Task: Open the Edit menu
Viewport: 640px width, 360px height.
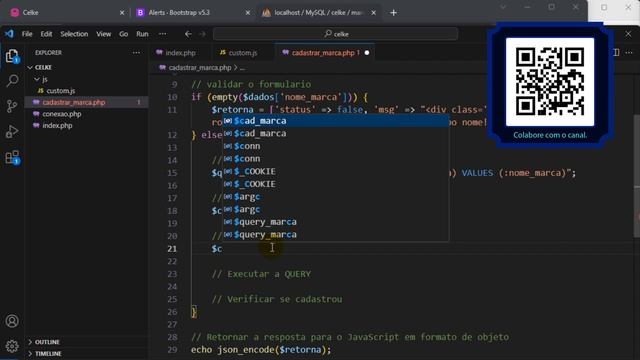Action: coord(46,34)
